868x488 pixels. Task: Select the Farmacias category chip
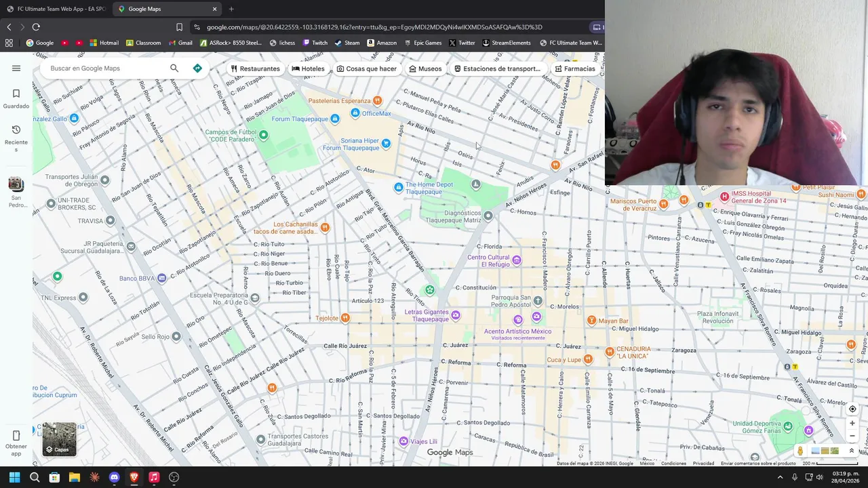(x=575, y=68)
